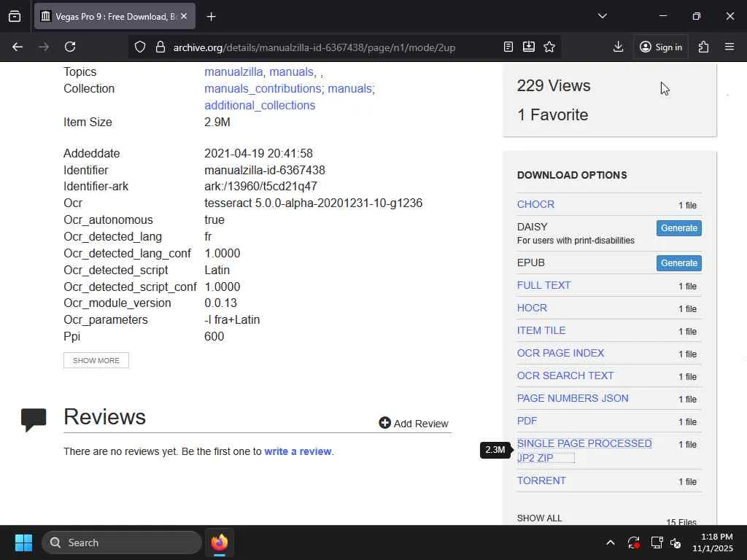The image size is (747, 560).
Task: Reload the current page
Action: [x=70, y=47]
